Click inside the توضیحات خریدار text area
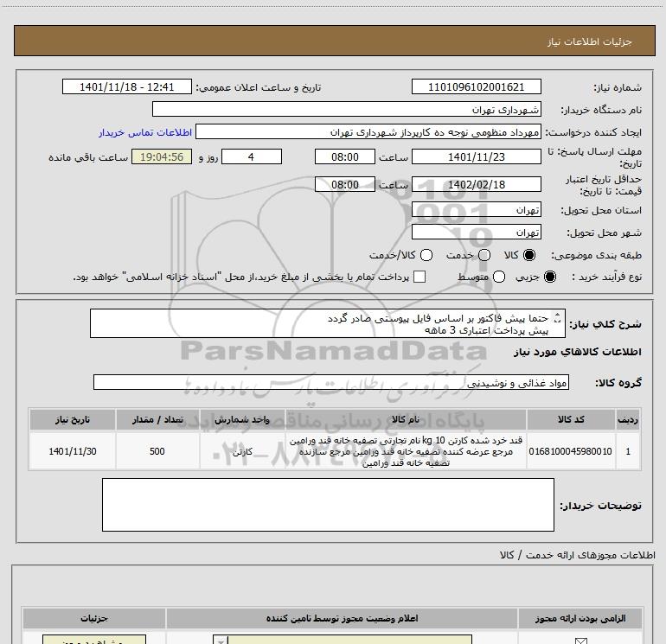666x644 pixels. (328, 505)
